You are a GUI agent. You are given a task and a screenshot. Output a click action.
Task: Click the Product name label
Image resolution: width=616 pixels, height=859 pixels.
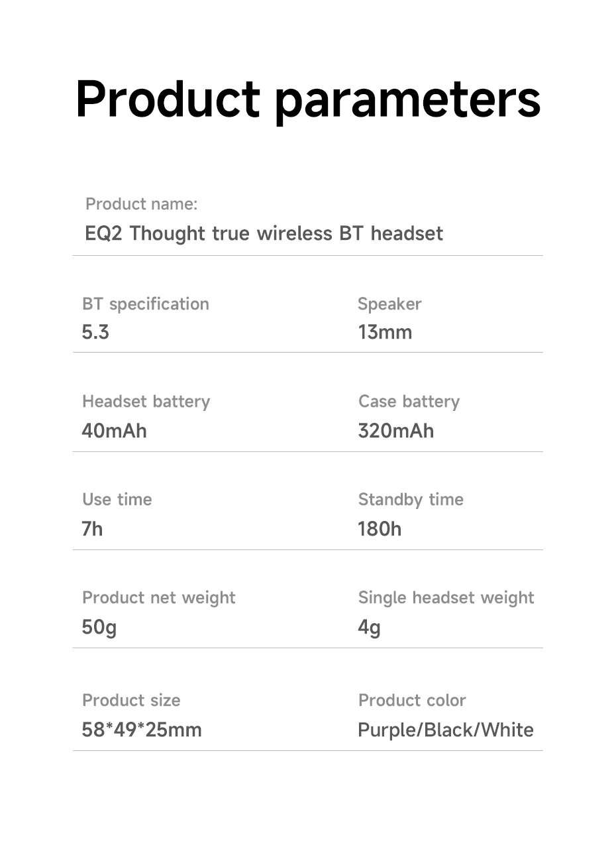point(141,204)
